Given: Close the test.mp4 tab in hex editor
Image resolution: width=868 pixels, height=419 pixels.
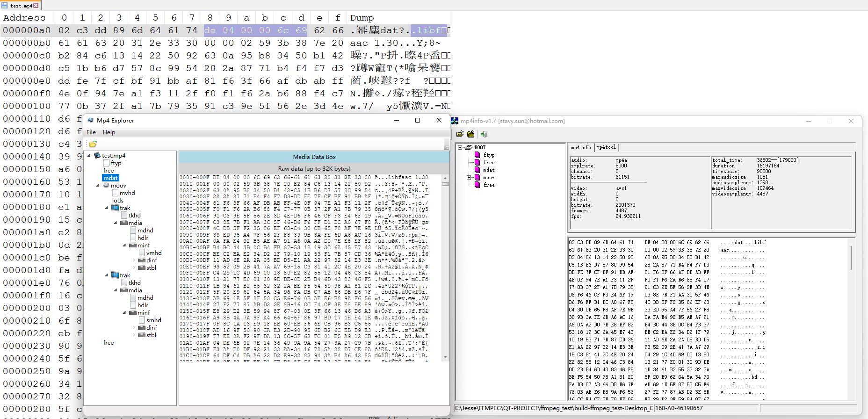Looking at the screenshot, I should (x=36, y=6).
